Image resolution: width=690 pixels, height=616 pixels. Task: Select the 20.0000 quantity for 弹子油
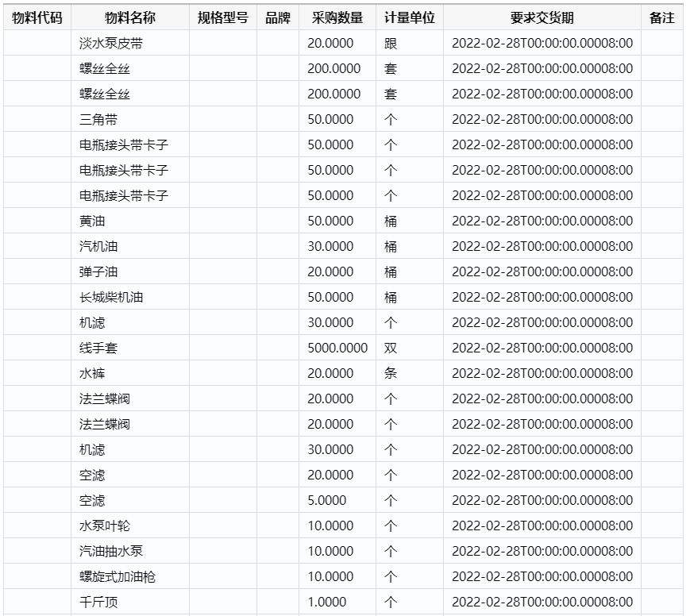pyautogui.click(x=337, y=272)
